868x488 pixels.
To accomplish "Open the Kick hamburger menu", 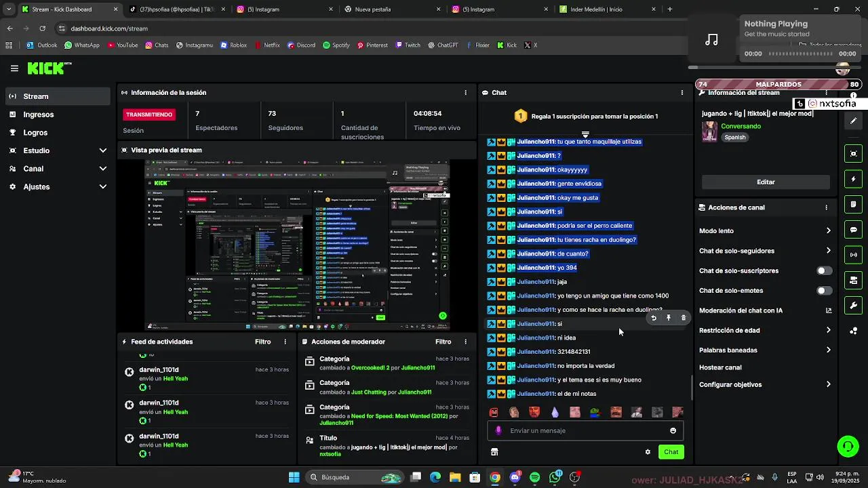I will coord(14,68).
